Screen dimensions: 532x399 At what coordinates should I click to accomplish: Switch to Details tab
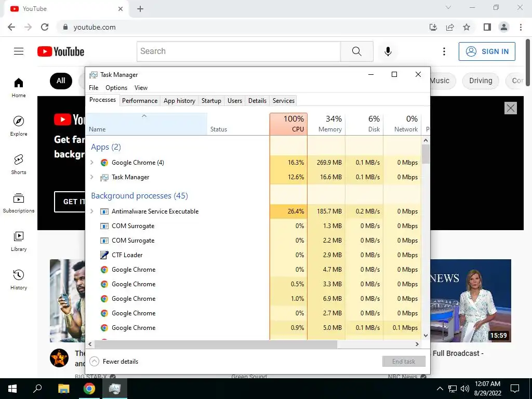(x=258, y=101)
